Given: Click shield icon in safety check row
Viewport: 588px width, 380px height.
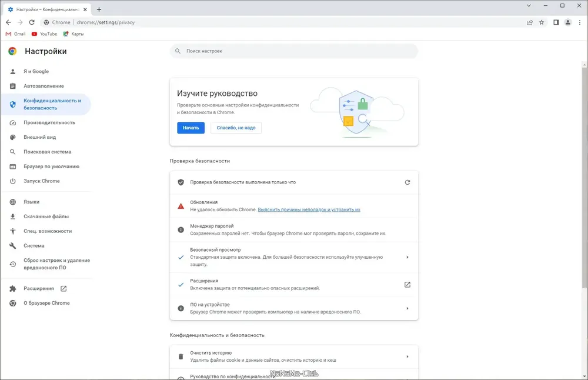Looking at the screenshot, I should point(181,182).
